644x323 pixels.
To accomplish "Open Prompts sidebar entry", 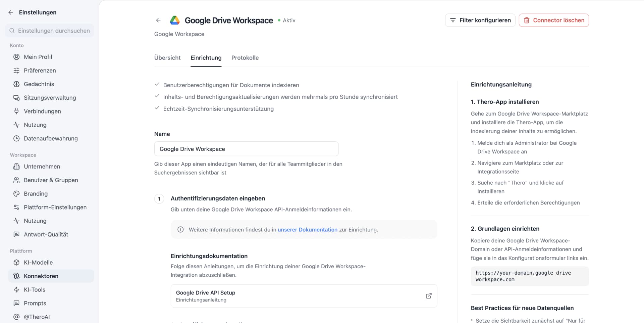I will pos(51,303).
